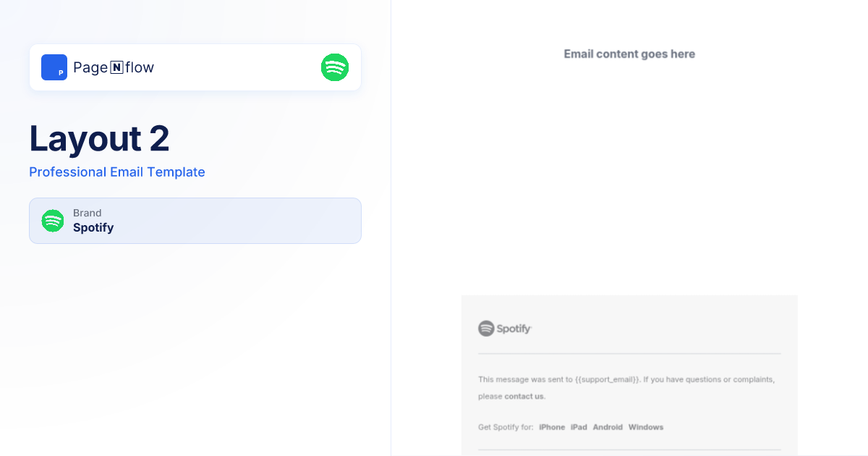Click the boxed N icon in PageFlow name
The image size is (868, 456).
point(116,68)
